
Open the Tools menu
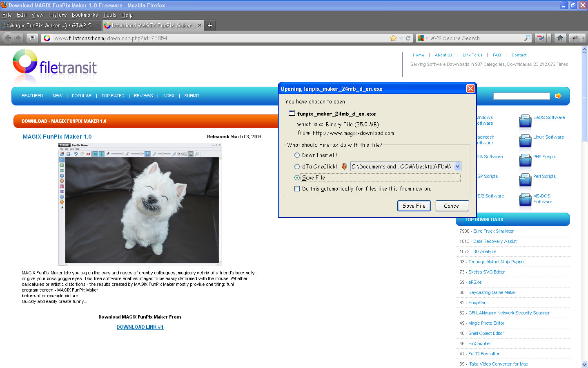pyautogui.click(x=110, y=15)
